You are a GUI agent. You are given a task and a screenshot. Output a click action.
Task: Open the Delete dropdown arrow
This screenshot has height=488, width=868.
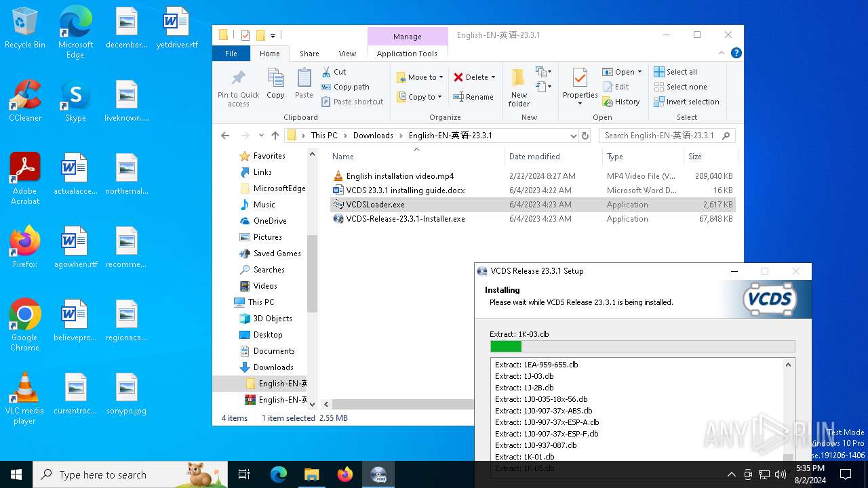pos(493,77)
